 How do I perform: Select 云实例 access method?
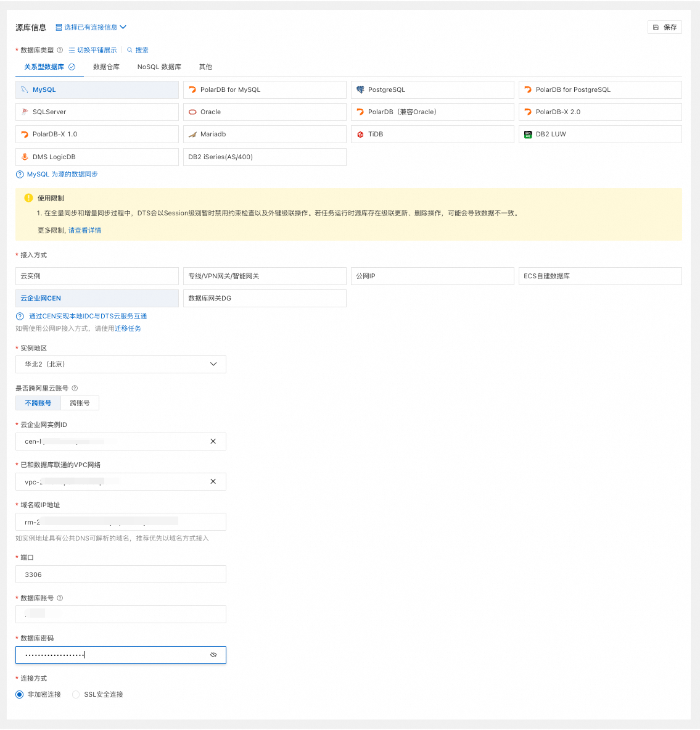97,276
